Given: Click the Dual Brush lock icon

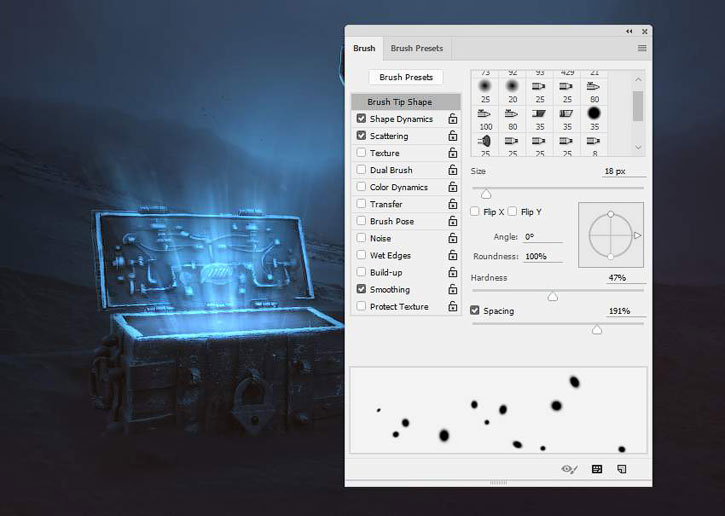Looking at the screenshot, I should click(x=453, y=170).
